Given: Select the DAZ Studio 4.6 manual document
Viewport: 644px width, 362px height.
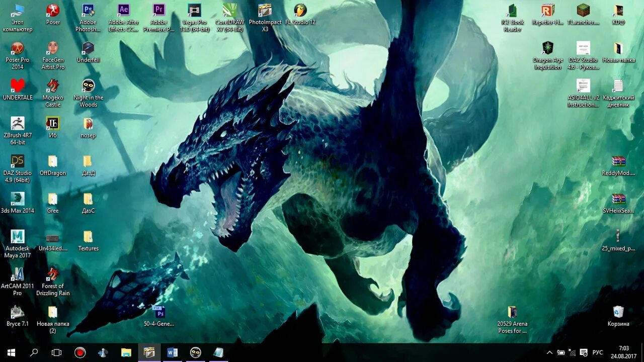Looking at the screenshot, I should (583, 56).
